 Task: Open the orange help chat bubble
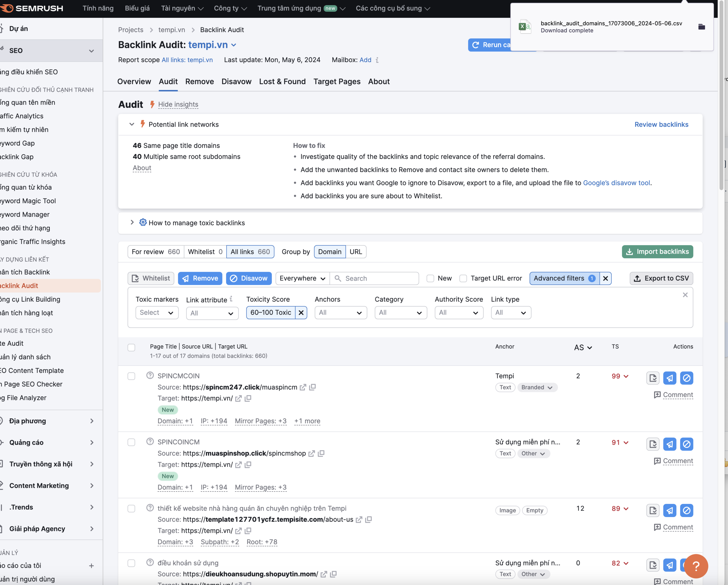pyautogui.click(x=696, y=566)
